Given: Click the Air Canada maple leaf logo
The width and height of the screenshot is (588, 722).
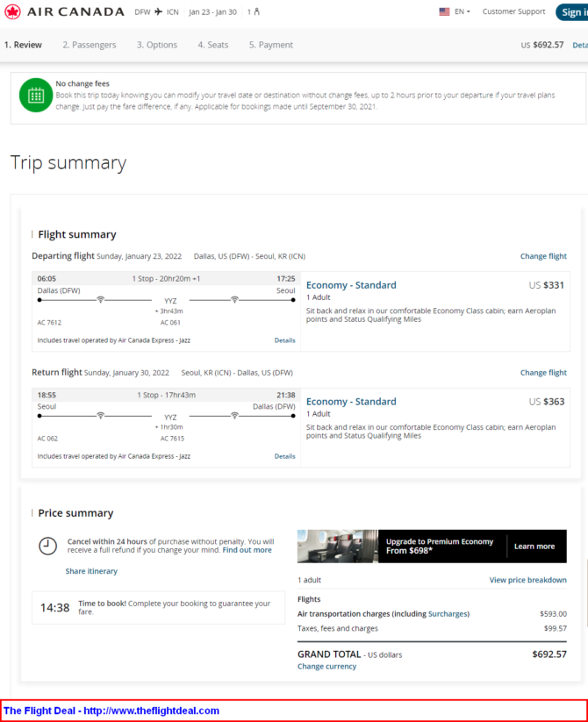Looking at the screenshot, I should [x=12, y=12].
